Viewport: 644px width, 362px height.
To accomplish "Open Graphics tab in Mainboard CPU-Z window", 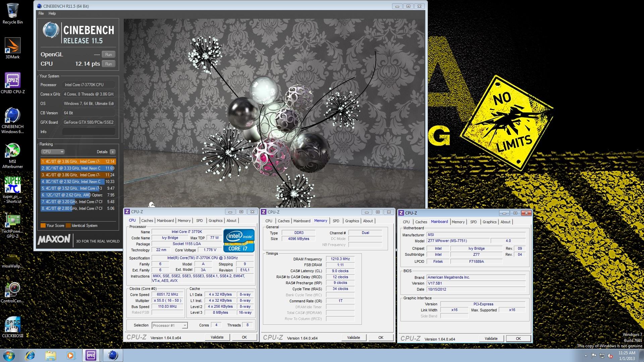I will (x=489, y=222).
